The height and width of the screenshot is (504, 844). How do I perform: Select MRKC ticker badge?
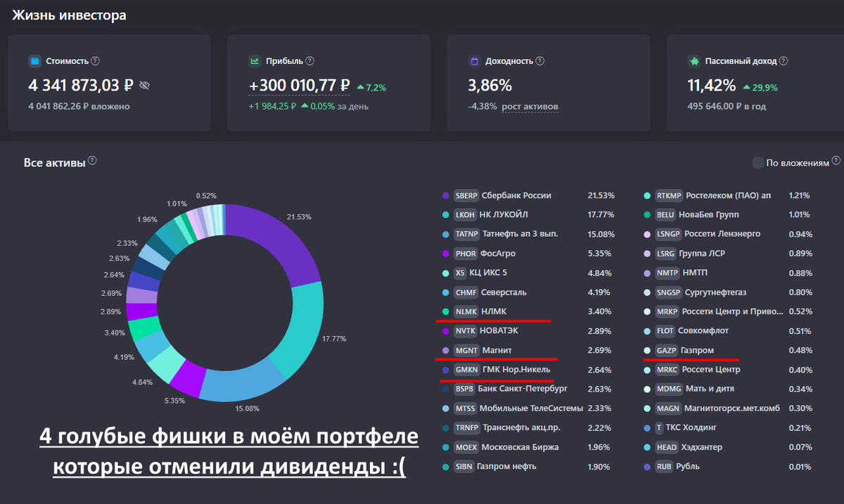click(x=667, y=369)
